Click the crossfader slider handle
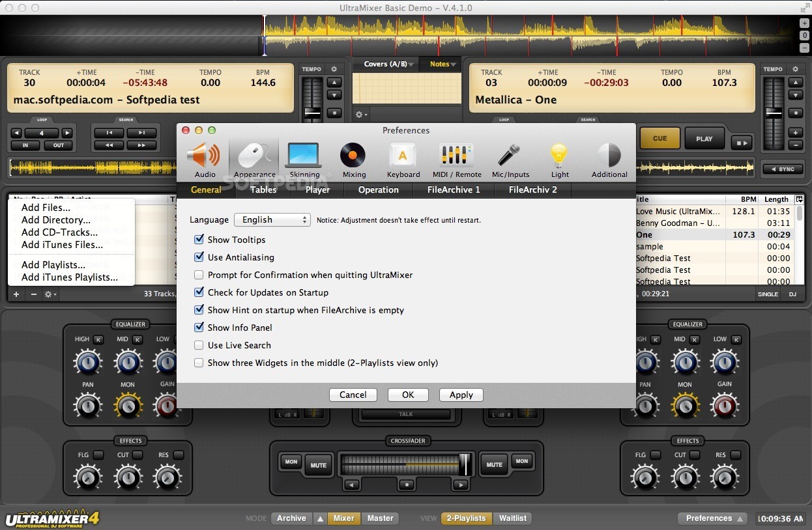The height and width of the screenshot is (530, 812). [465, 464]
